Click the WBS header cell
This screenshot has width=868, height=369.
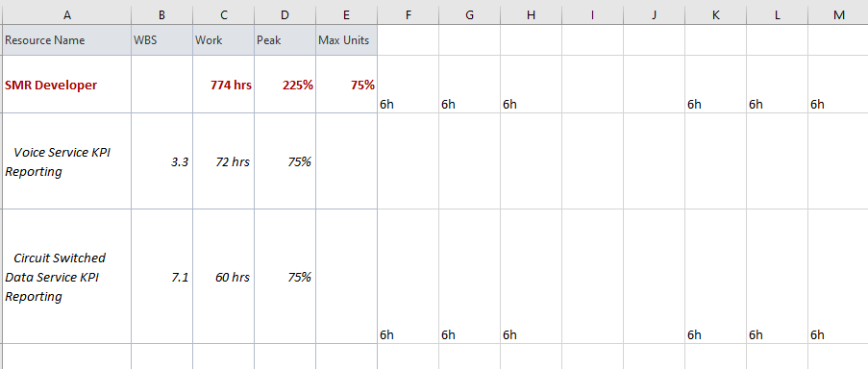162,40
